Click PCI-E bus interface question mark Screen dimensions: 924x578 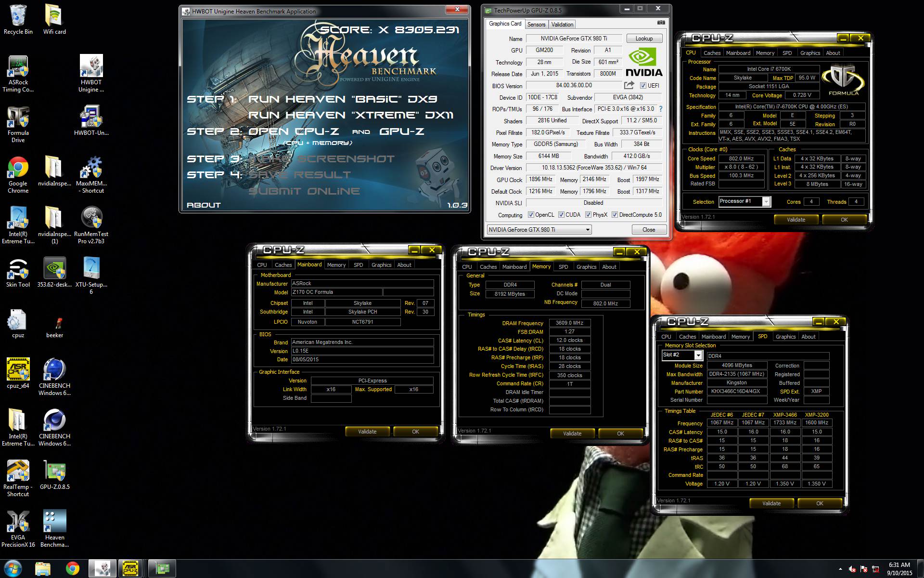(661, 109)
